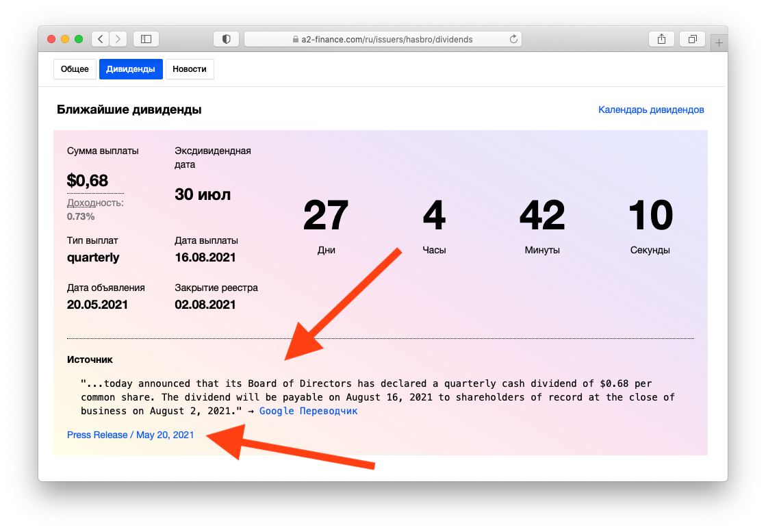Open Press Release / May 20, 2021 link

131,435
